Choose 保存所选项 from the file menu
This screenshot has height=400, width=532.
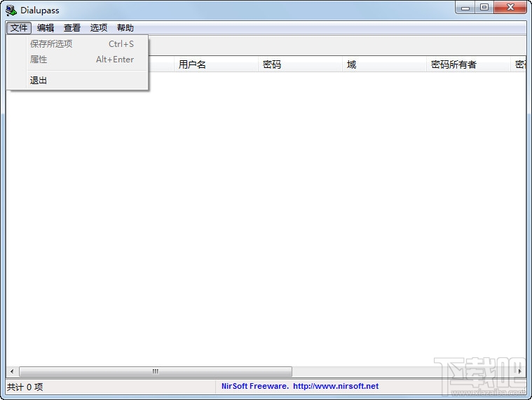(77, 43)
